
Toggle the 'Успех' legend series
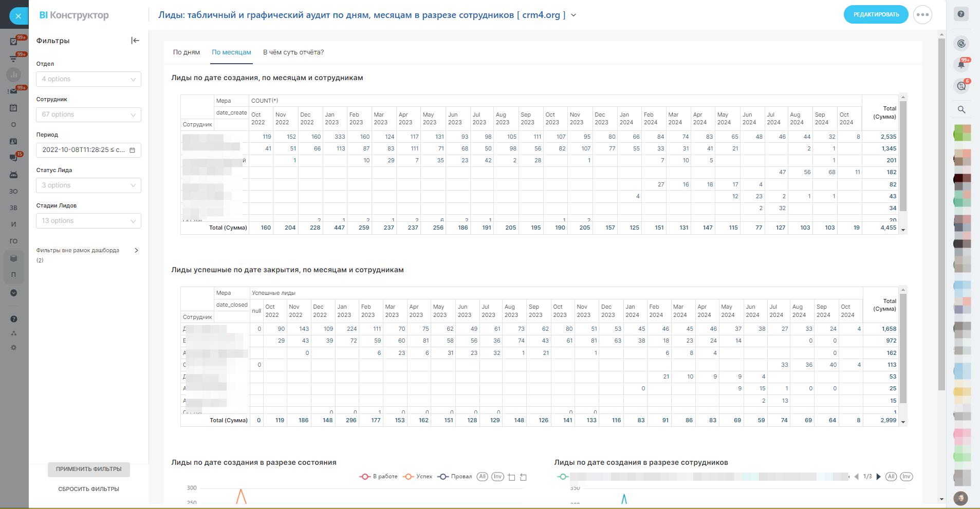pyautogui.click(x=418, y=477)
